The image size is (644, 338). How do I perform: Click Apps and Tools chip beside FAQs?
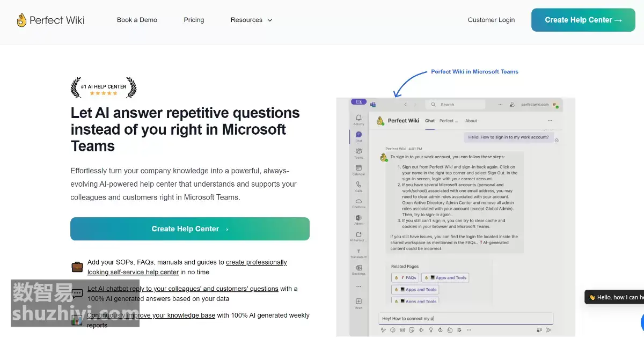(x=445, y=278)
